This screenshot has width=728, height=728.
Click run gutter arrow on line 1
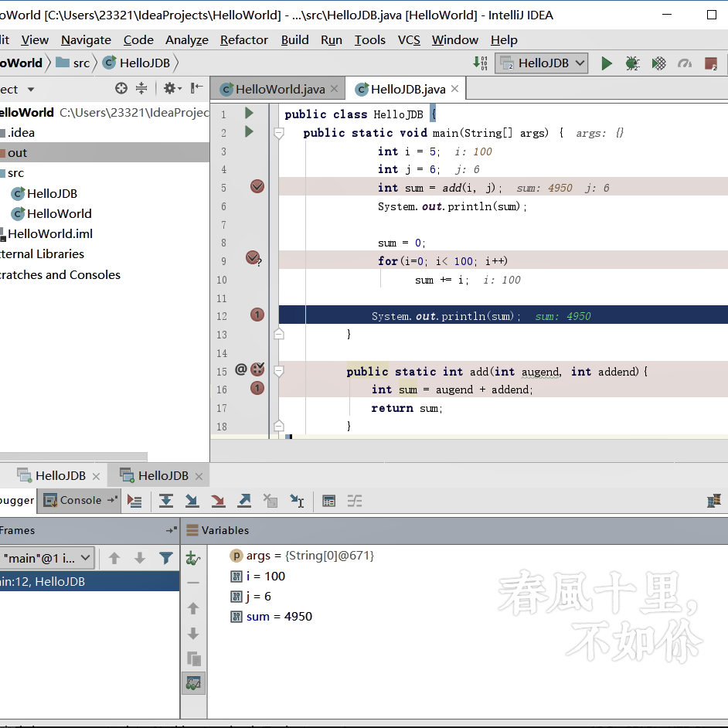[249, 113]
